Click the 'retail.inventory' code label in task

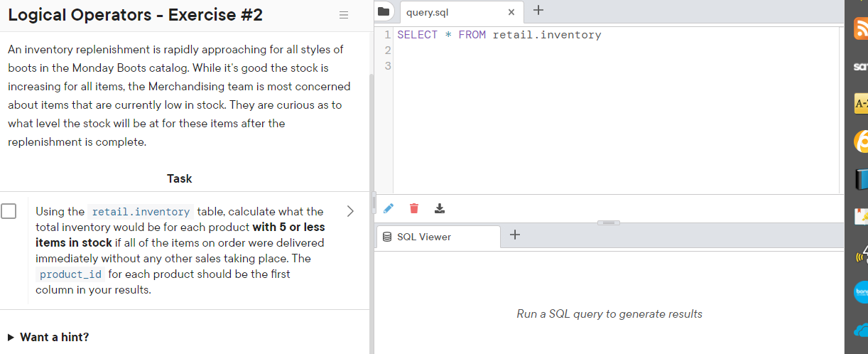coord(141,212)
